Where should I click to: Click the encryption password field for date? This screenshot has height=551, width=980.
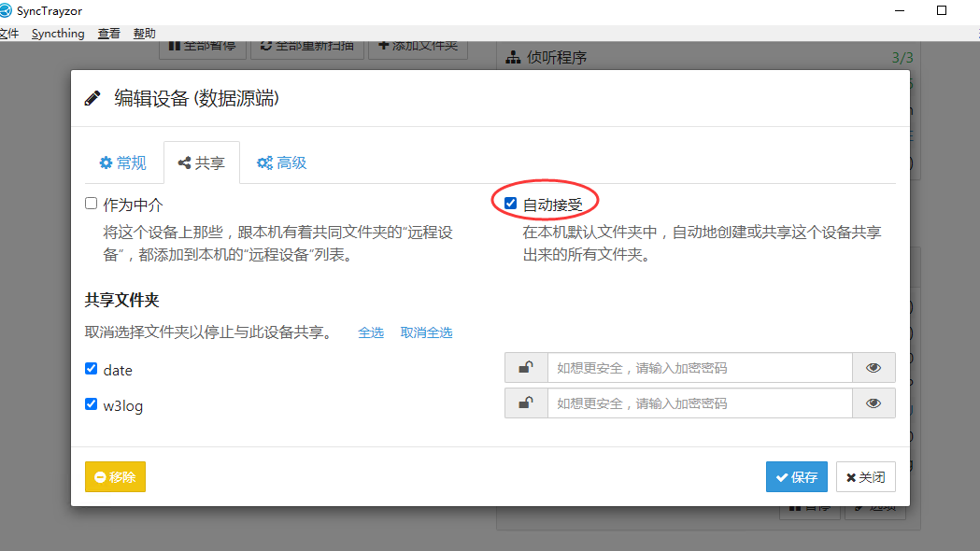click(699, 368)
